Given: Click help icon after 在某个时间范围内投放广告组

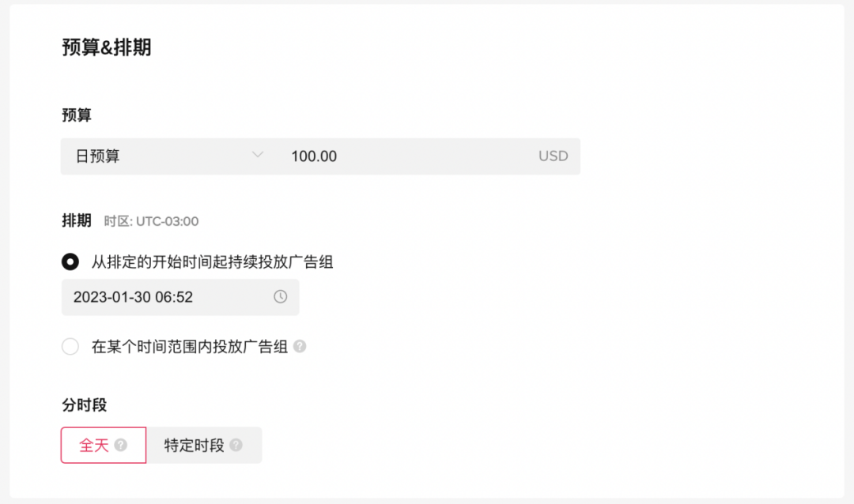Looking at the screenshot, I should tap(300, 346).
